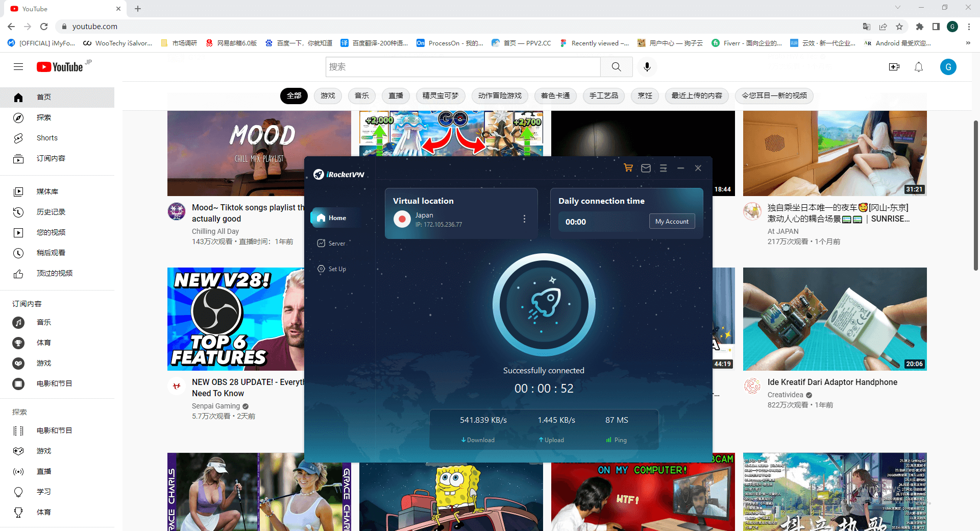Open the YouTube guide hamburger menu
The height and width of the screenshot is (531, 980).
(x=18, y=67)
